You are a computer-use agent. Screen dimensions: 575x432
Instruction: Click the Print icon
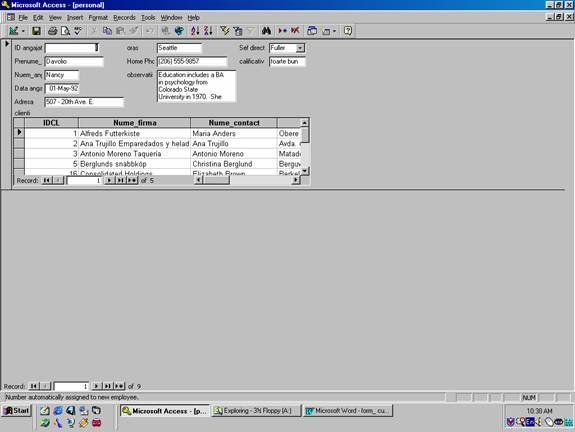52,31
